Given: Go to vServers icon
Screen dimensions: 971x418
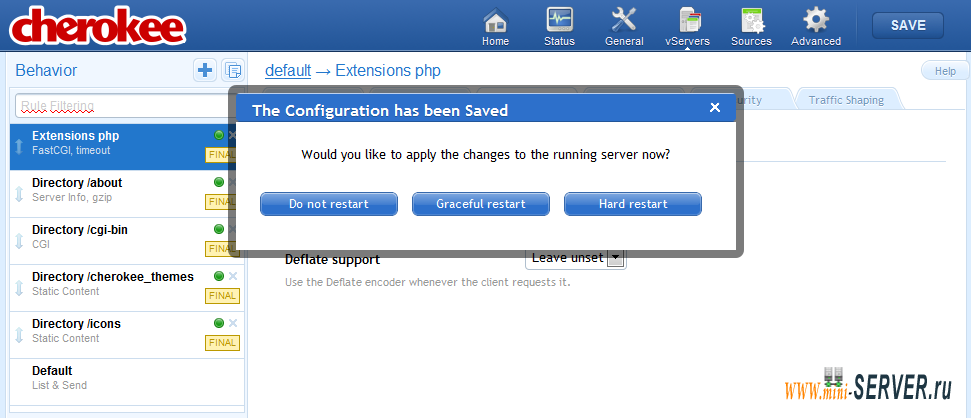Looking at the screenshot, I should pos(687,20).
